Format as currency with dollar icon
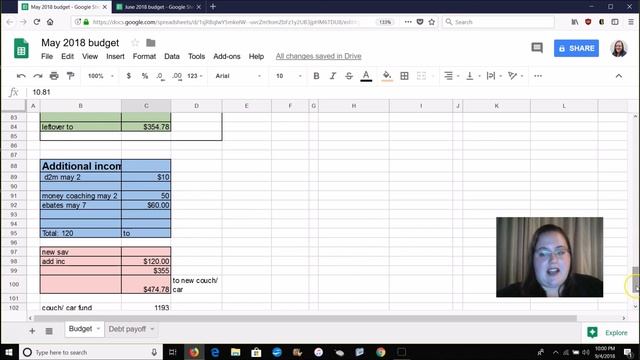This screenshot has width=640, height=360. click(129, 76)
